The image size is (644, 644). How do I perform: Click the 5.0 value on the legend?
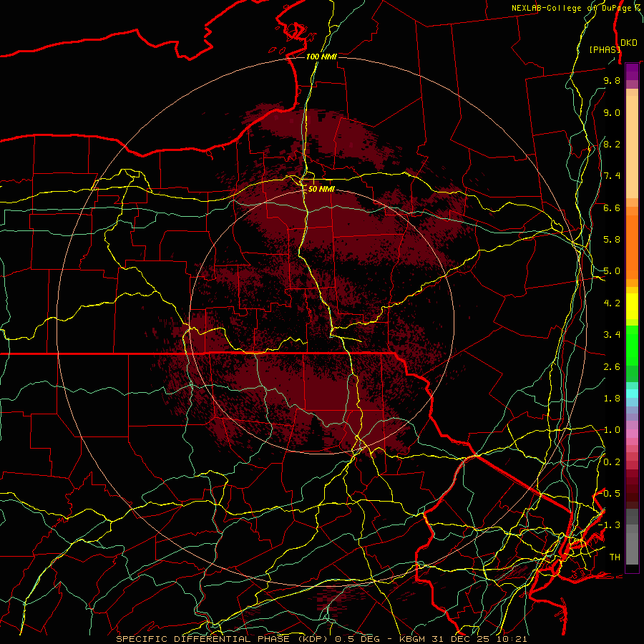612,271
